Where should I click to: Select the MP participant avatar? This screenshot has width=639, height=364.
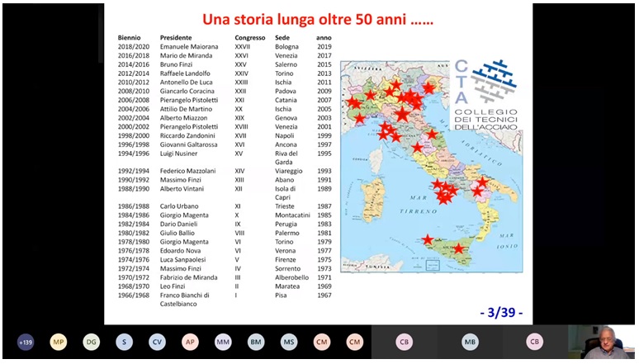[x=59, y=343]
